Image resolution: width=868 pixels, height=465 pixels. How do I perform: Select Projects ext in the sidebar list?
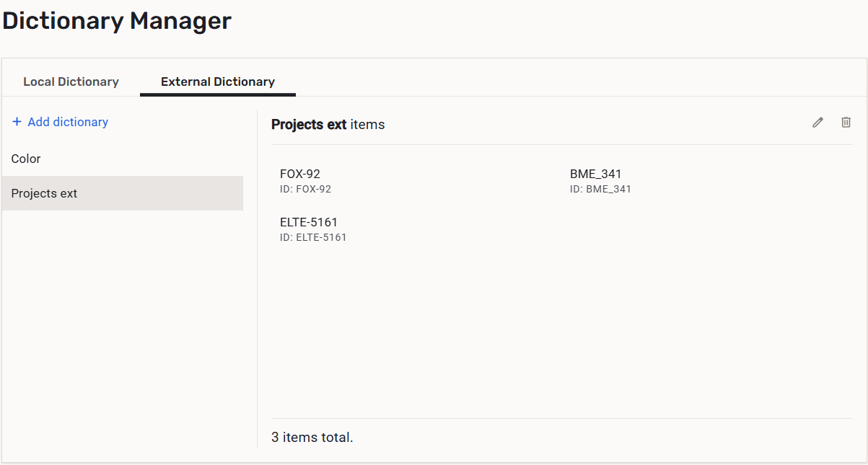pos(44,193)
